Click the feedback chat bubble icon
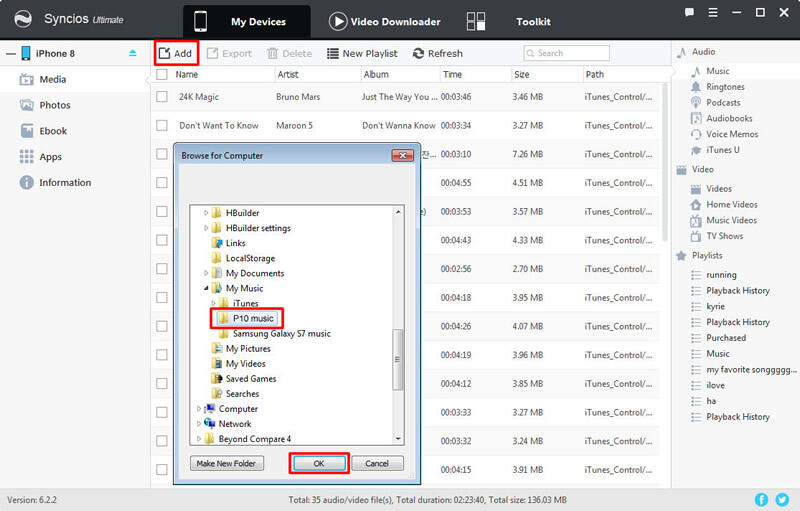 [x=689, y=13]
